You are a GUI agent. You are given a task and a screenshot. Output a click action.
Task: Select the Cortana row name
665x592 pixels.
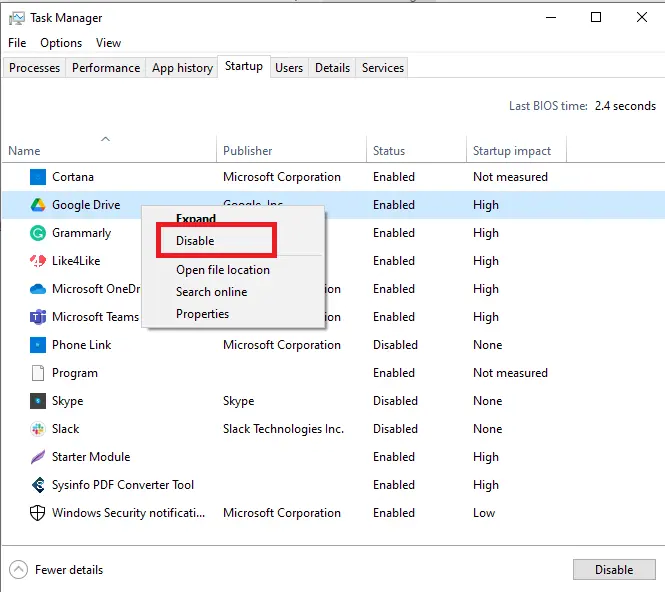click(73, 177)
